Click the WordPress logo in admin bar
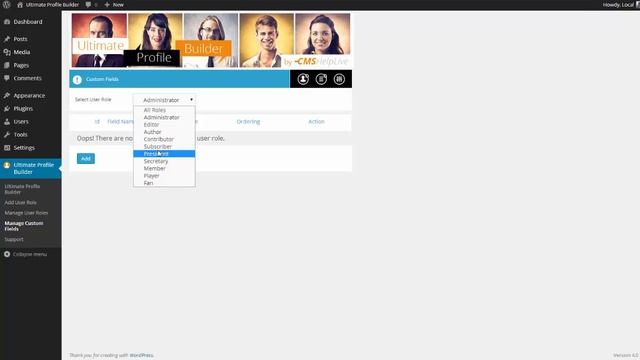This screenshot has height=360, width=640. 7,5
